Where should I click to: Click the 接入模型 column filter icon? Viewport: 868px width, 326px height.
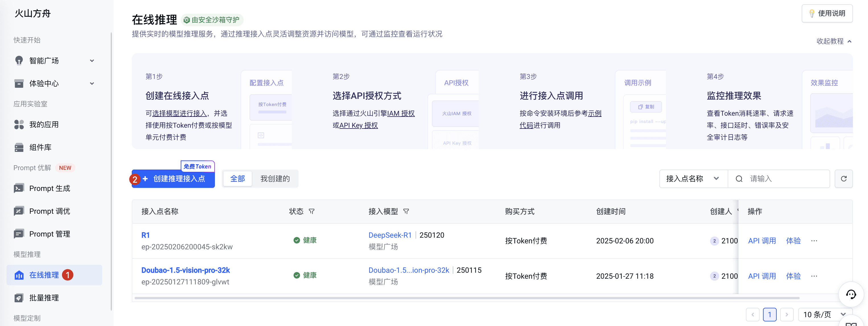[406, 211]
